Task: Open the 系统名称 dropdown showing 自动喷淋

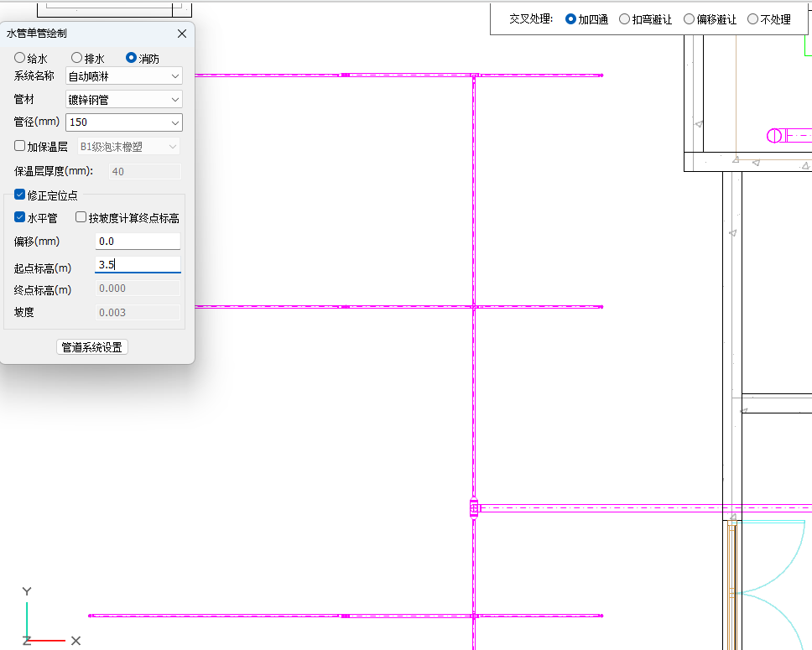Action: tap(124, 76)
